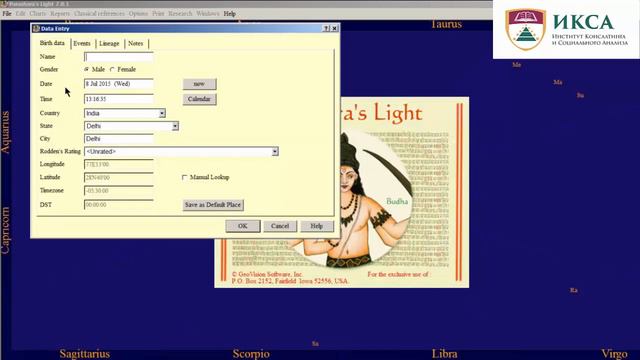The image size is (640, 360).
Task: Click the Libra sign label
Action: 444,353
